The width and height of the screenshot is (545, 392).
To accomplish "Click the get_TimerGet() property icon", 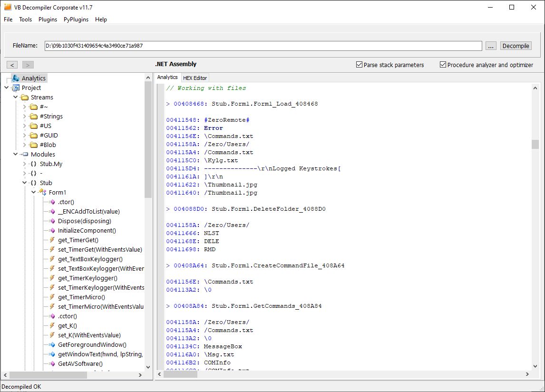I will 52,240.
